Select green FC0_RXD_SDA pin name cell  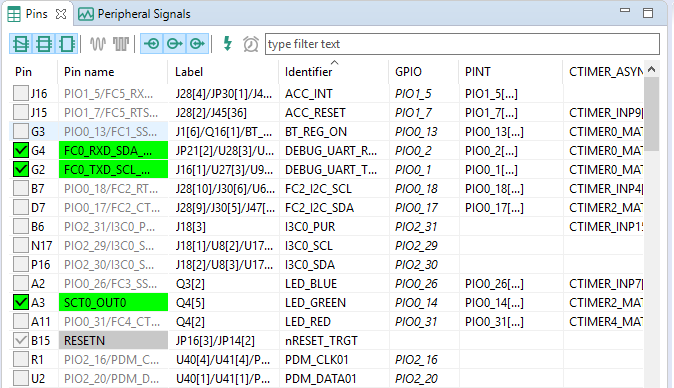pyautogui.click(x=113, y=150)
